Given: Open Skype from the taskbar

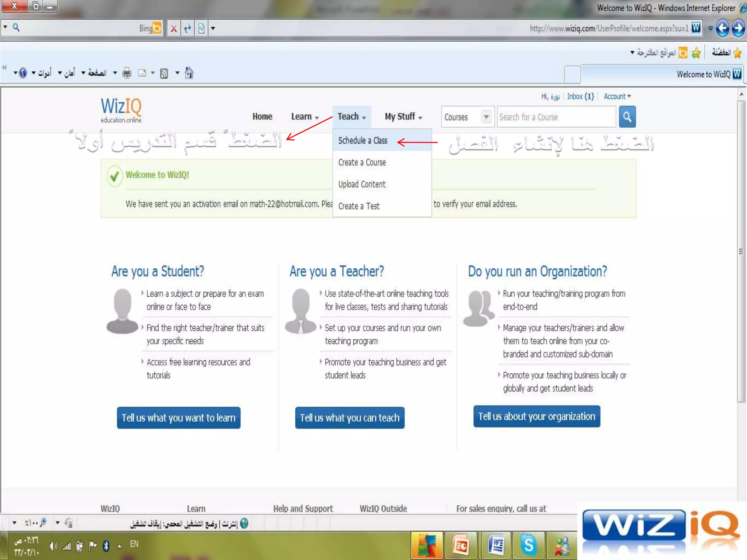Looking at the screenshot, I should click(x=529, y=546).
